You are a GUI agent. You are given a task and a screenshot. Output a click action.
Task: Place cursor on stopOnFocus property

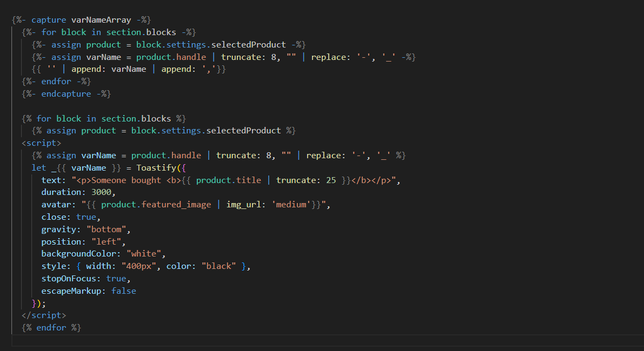[x=71, y=279]
